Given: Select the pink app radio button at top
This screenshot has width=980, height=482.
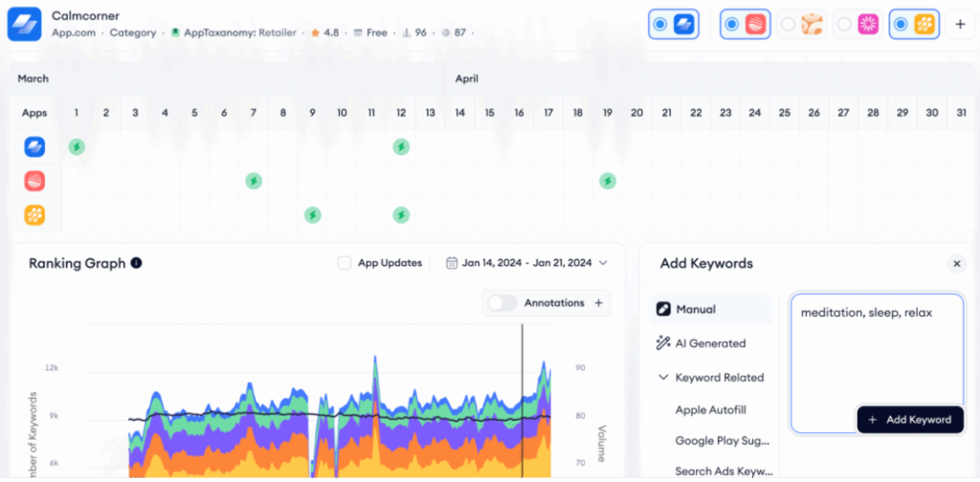Looking at the screenshot, I should pyautogui.click(x=844, y=25).
